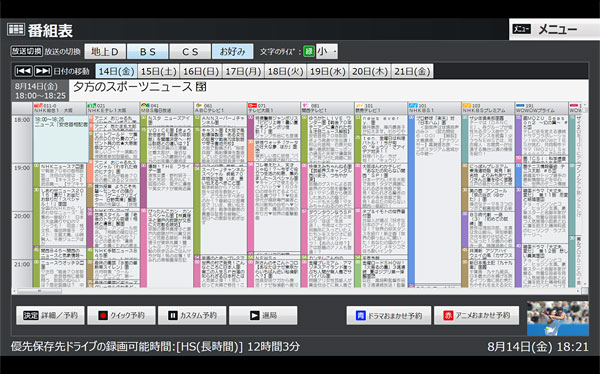This screenshot has width=600, height=374.
Task: Click the 番組表 grid icon in title
Action: click(x=16, y=29)
